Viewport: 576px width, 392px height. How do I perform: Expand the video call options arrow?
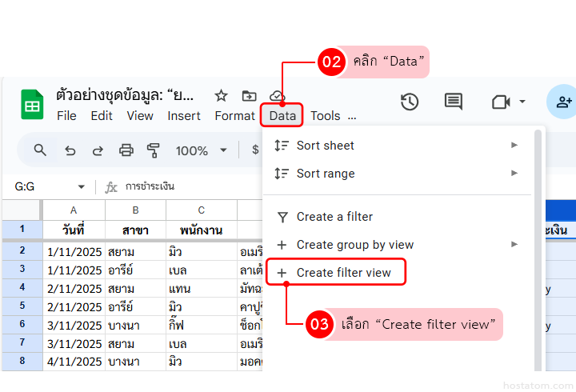[522, 102]
